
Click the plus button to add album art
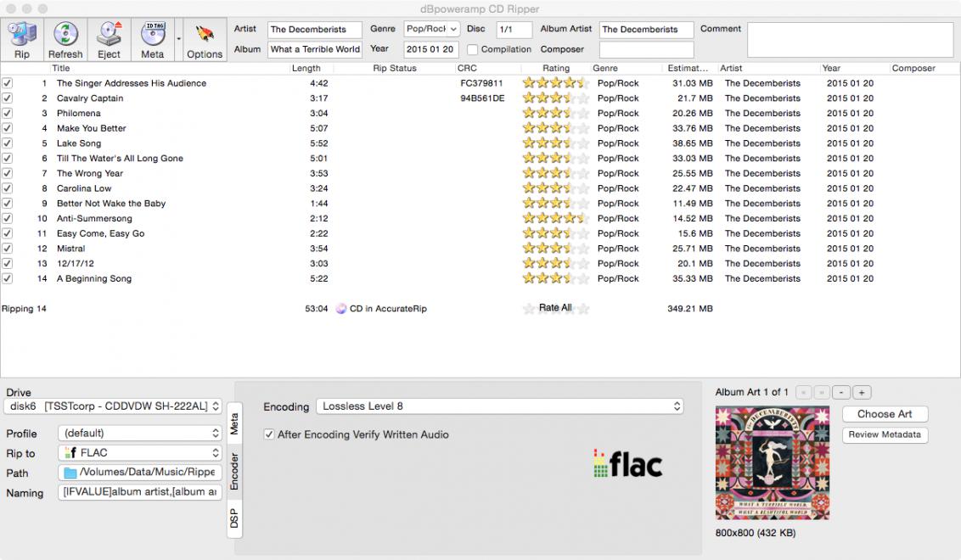pyautogui.click(x=861, y=393)
